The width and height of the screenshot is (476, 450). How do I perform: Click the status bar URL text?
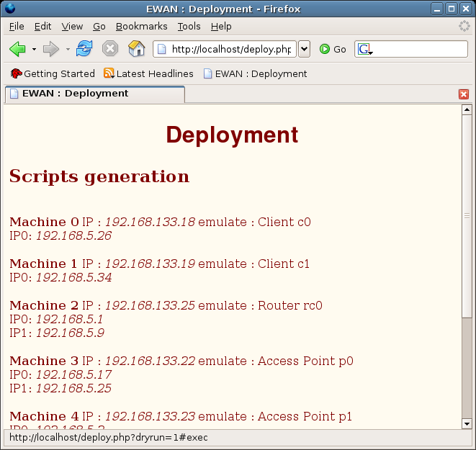(108, 438)
